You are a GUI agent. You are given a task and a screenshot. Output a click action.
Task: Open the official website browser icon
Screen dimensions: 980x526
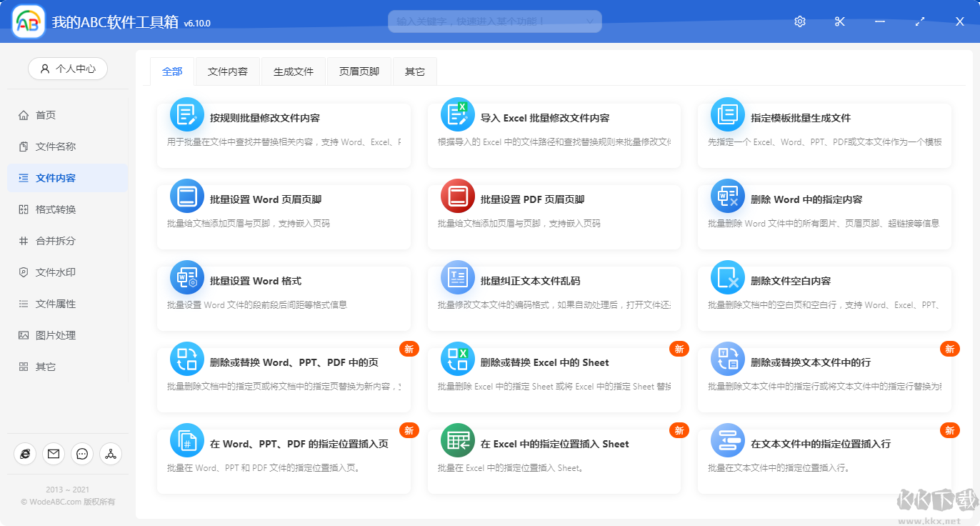[x=25, y=454]
